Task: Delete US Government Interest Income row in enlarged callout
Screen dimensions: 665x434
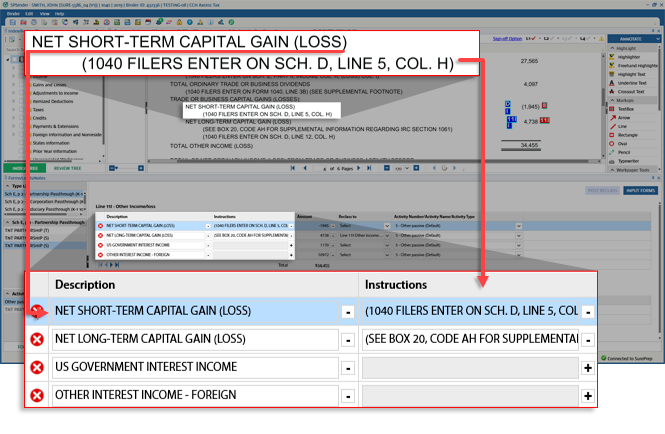Action: [37, 367]
